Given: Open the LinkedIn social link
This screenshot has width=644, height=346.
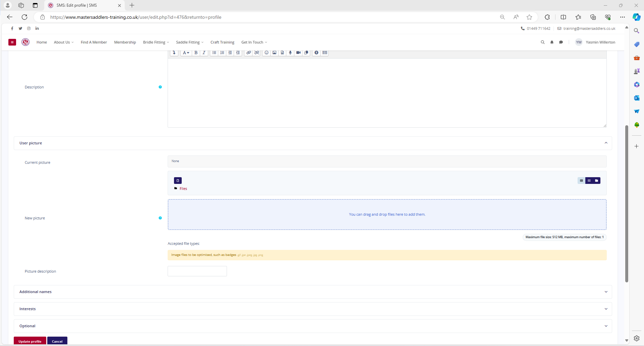Looking at the screenshot, I should [x=37, y=28].
